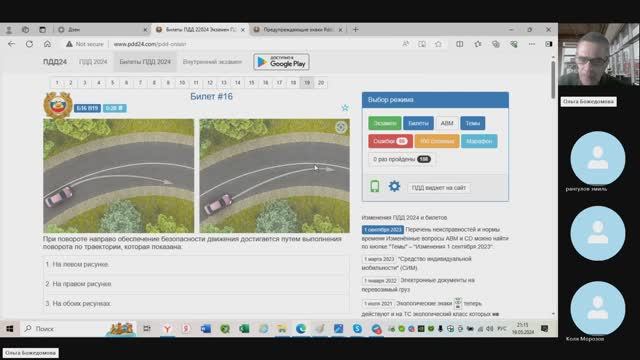Click the favorite star in address bar

tap(438, 44)
